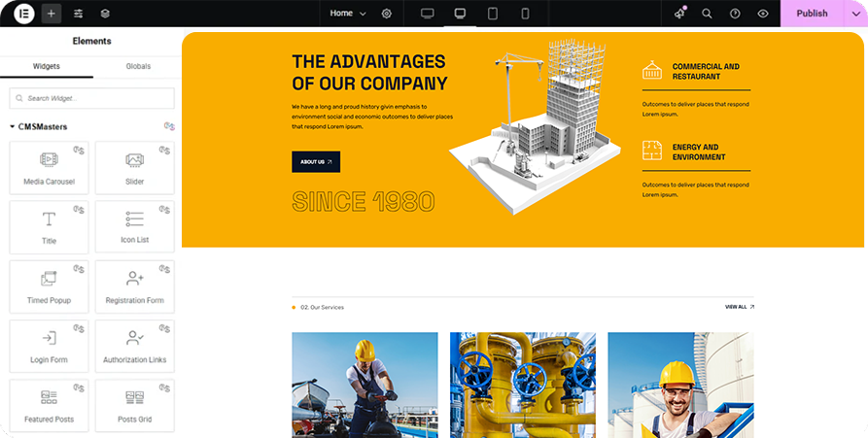The width and height of the screenshot is (868, 438).
Task: Select the Title widget
Action: pyautogui.click(x=49, y=227)
